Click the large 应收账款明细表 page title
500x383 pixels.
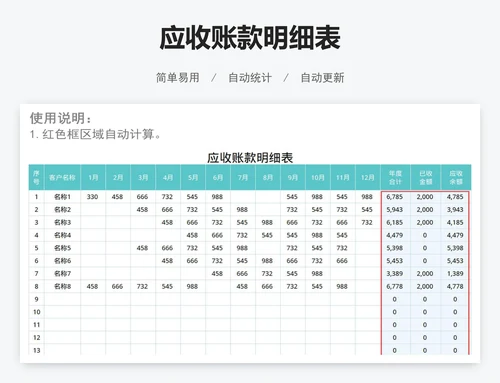pyautogui.click(x=250, y=38)
